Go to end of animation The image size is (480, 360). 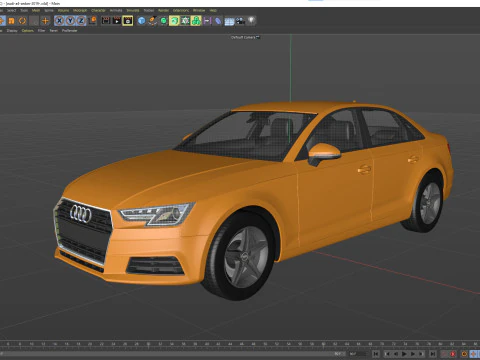point(433,354)
